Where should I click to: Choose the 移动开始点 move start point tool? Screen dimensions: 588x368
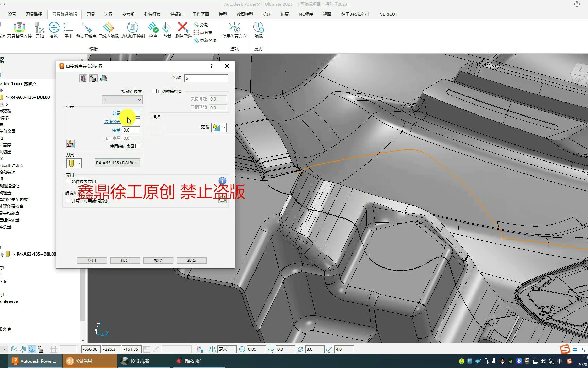[x=86, y=30]
